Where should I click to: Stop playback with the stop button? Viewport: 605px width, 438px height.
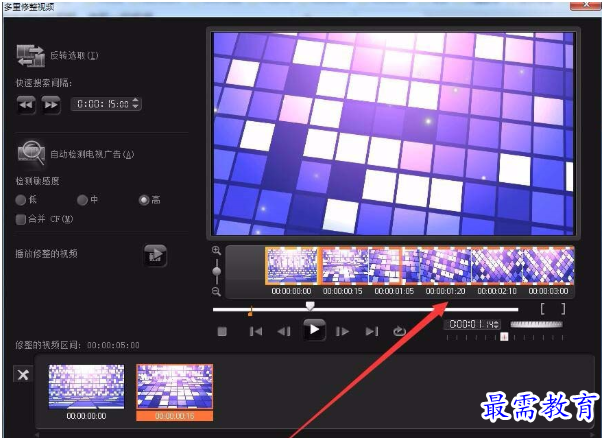click(x=222, y=331)
